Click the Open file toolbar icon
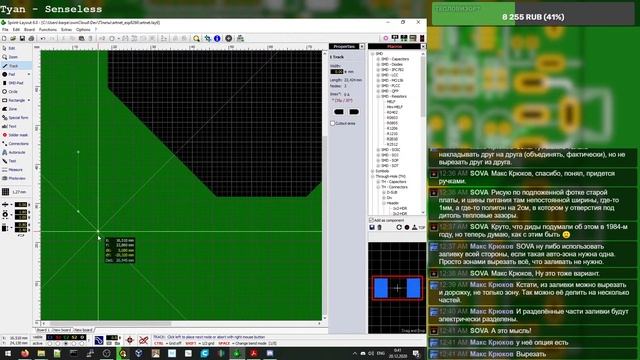The image size is (640, 360). pyautogui.click(x=13, y=38)
